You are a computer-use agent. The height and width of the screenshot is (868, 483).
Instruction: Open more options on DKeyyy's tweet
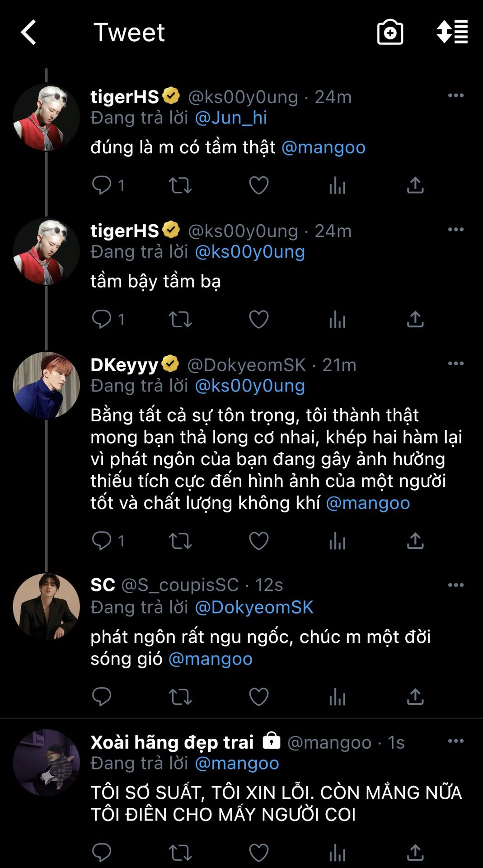coord(455,363)
